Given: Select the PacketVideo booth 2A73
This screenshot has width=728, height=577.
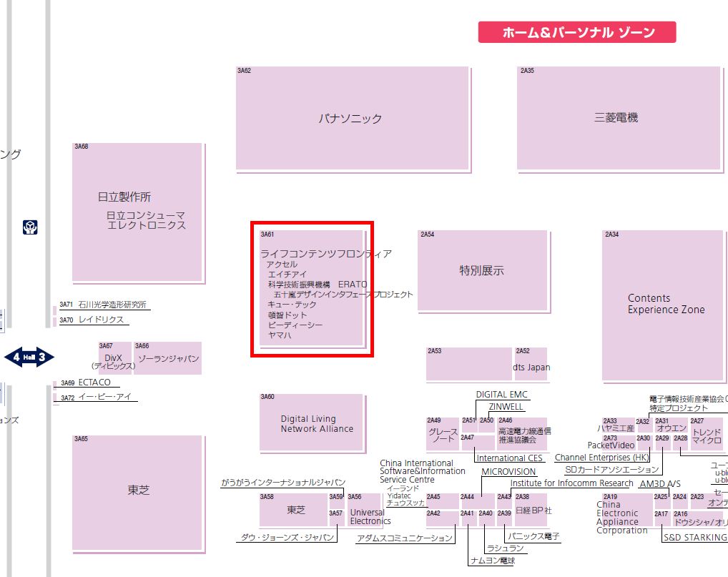Looking at the screenshot, I should pyautogui.click(x=618, y=443).
